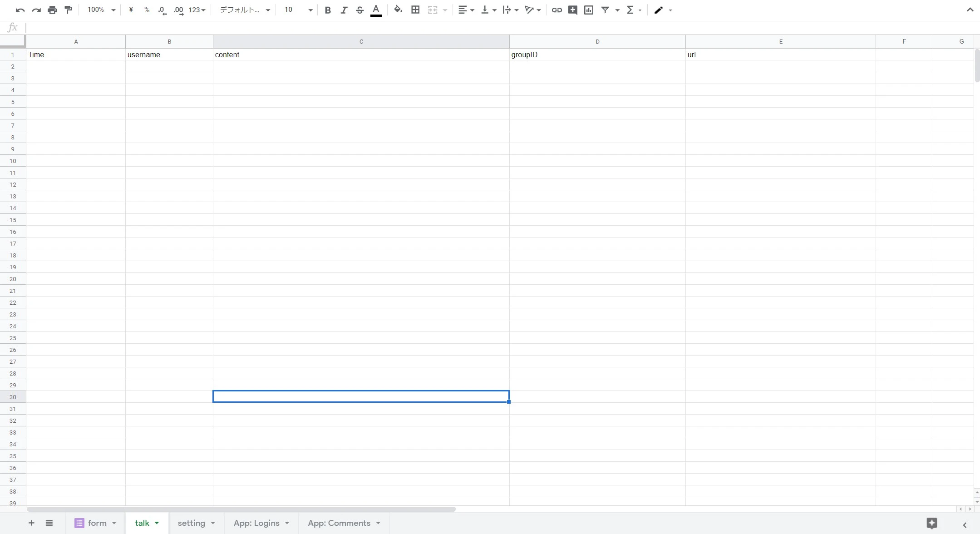Click the add comment icon
Viewport: 980px width, 534px height.
pos(573,10)
